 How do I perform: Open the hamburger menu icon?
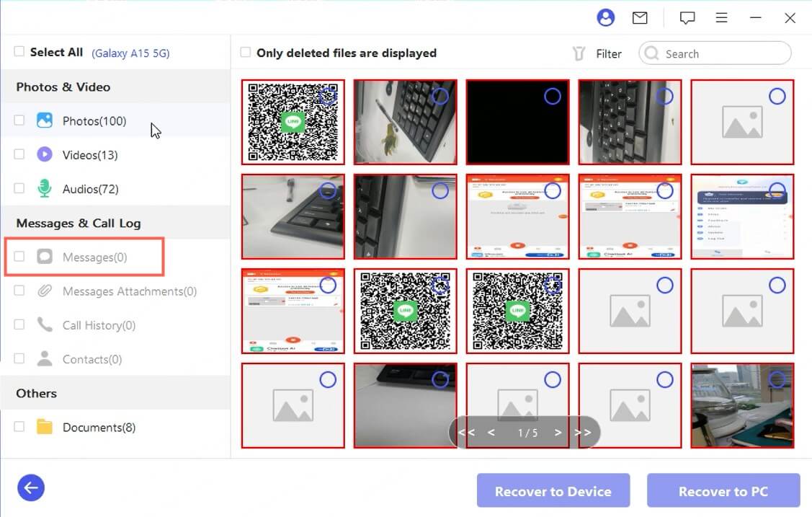(x=721, y=17)
